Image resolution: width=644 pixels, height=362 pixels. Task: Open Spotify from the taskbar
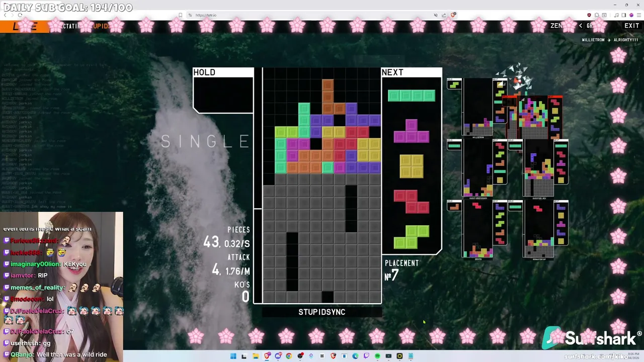point(377,356)
